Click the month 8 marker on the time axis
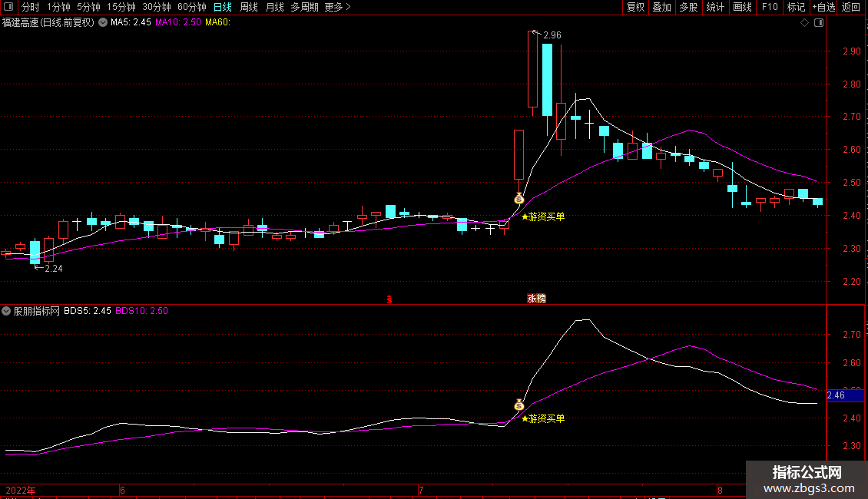Viewport: 868px width, 499px height. coord(720,490)
